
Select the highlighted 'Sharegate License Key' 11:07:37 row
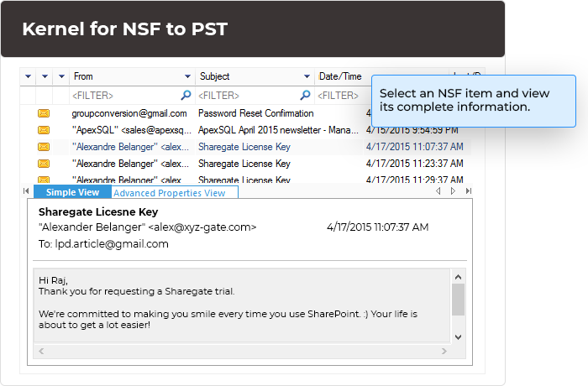(245, 147)
